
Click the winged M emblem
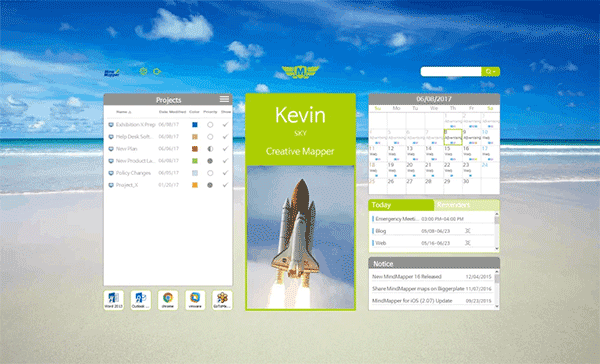click(x=300, y=72)
